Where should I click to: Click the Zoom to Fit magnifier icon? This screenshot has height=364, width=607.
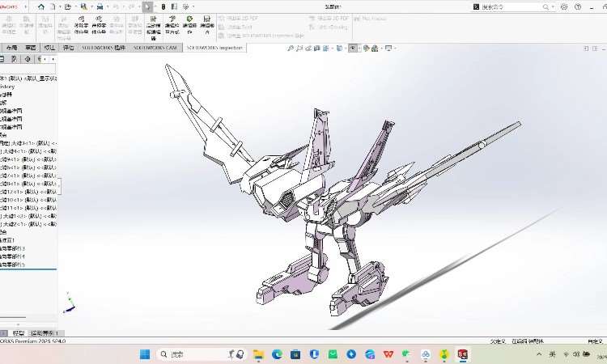click(291, 49)
